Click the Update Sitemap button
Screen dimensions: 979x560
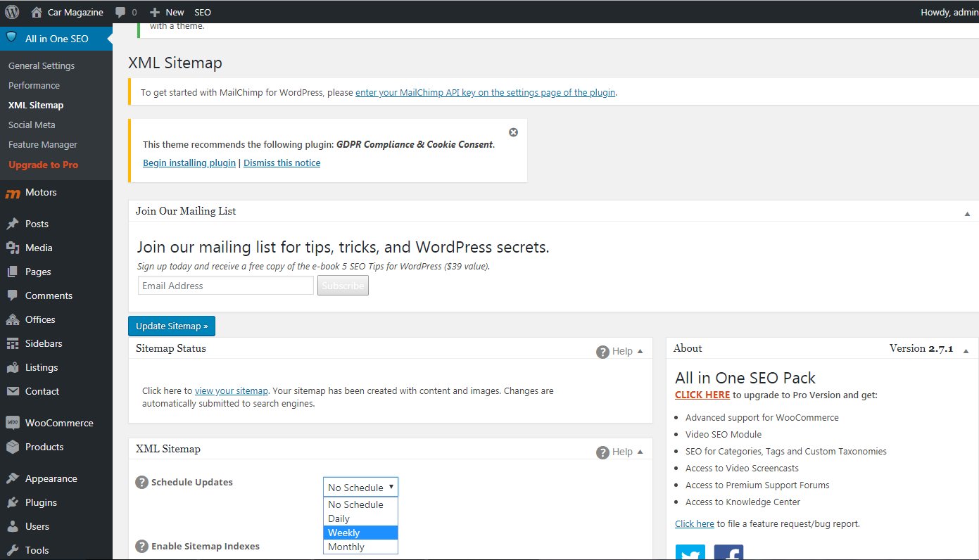[172, 326]
